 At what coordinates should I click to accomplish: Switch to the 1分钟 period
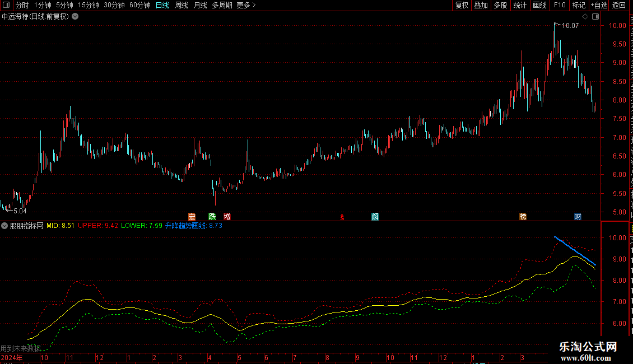(43, 5)
